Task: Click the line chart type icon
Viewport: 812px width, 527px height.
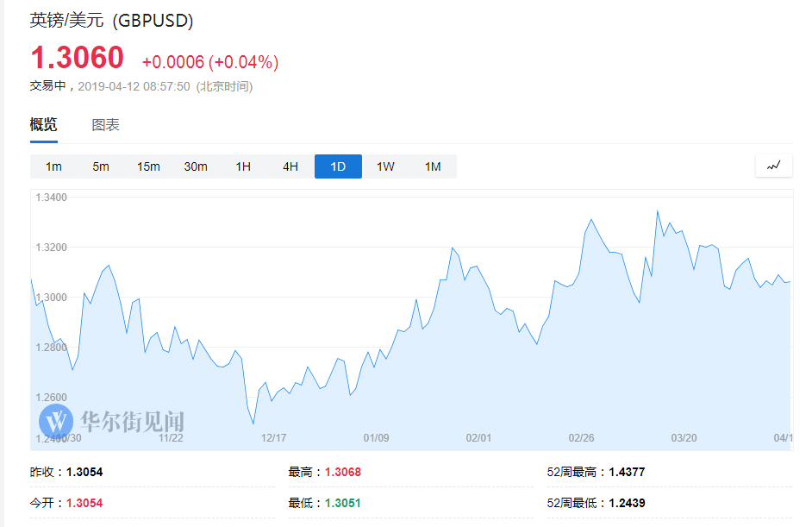Action: [773, 166]
